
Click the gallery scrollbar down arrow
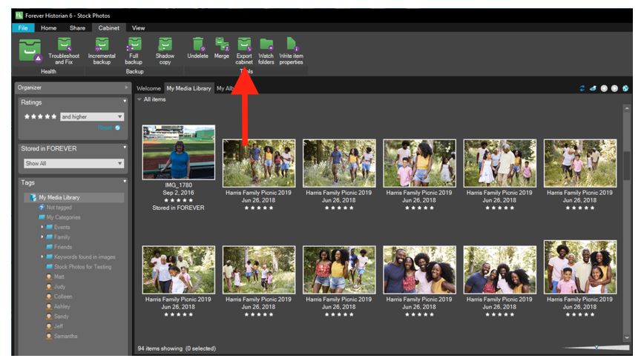click(x=626, y=338)
